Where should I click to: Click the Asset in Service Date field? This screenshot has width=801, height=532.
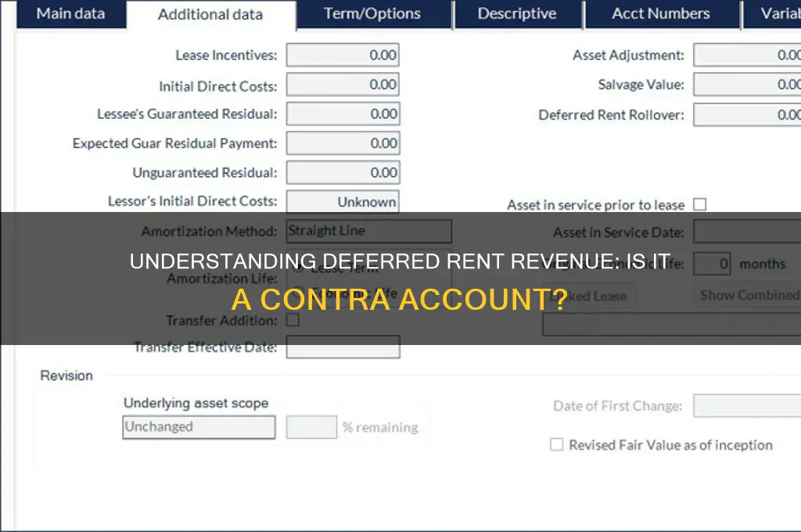pos(747,232)
